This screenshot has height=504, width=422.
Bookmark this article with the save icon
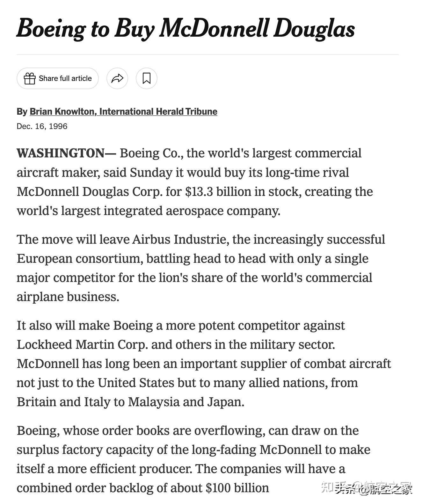[x=147, y=78]
